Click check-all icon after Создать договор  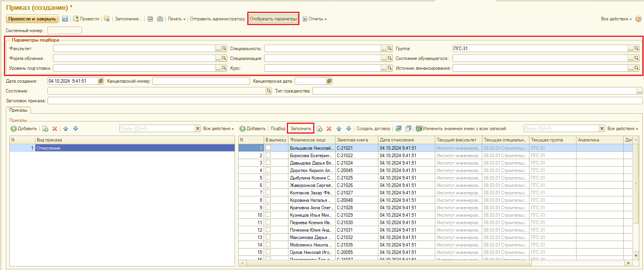pos(399,129)
